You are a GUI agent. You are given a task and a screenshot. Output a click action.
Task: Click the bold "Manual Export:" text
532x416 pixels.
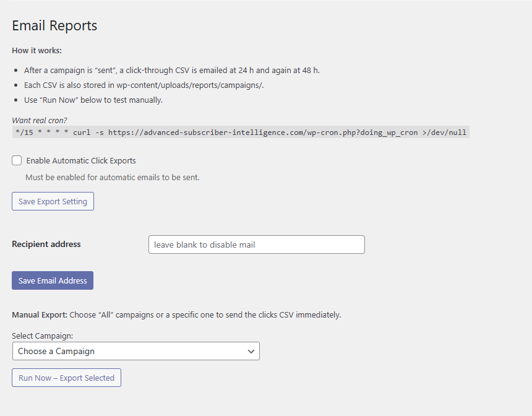[x=40, y=314]
